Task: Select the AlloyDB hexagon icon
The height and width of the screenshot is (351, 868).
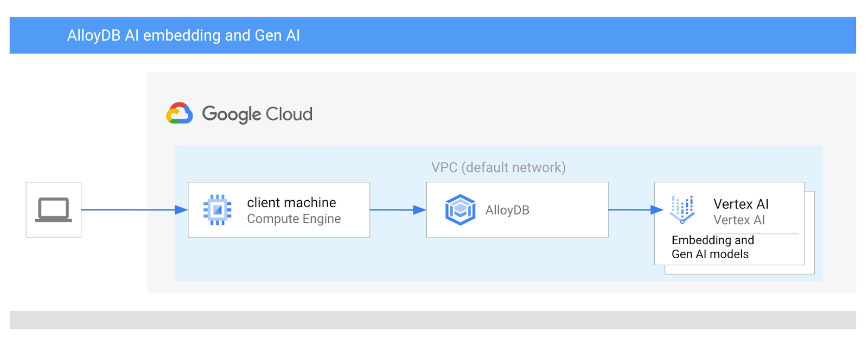Action: click(x=460, y=210)
